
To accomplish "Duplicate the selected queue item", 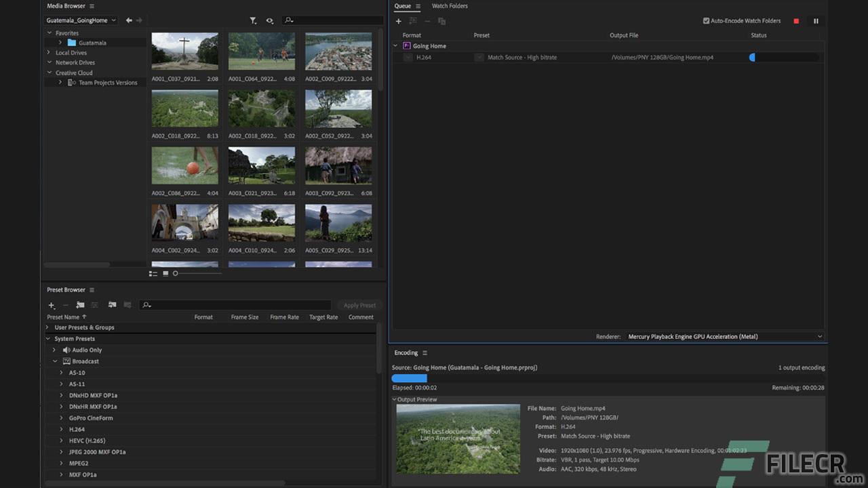I will pyautogui.click(x=441, y=21).
